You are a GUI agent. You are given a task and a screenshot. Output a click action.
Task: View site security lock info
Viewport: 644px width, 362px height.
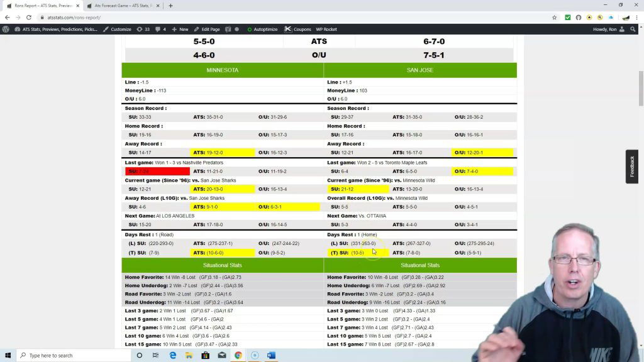tap(42, 17)
